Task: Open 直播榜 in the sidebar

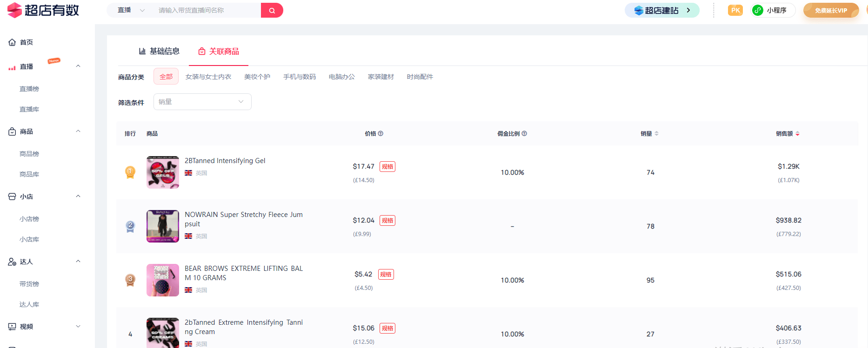Action: click(x=29, y=89)
